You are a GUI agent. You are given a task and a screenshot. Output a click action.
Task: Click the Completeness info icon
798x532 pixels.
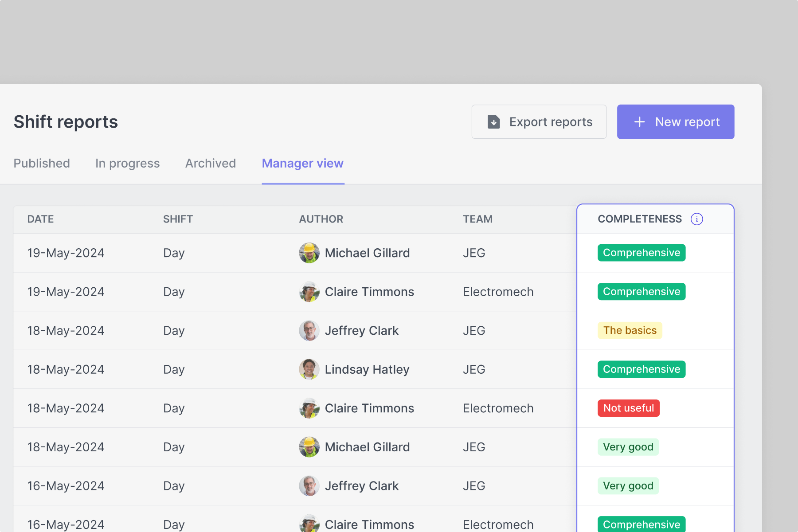696,219
